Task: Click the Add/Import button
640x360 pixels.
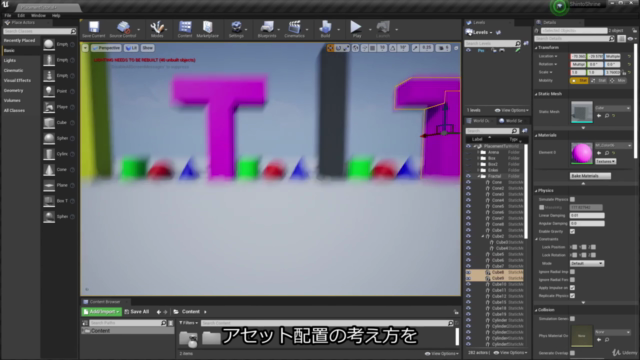Action: click(101, 312)
